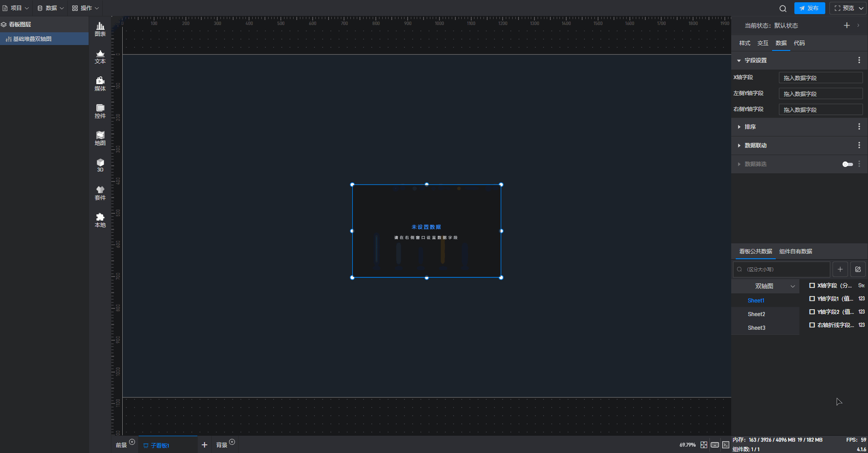Switch to the 样式 tab
Screen dimensions: 868x453
coord(744,43)
